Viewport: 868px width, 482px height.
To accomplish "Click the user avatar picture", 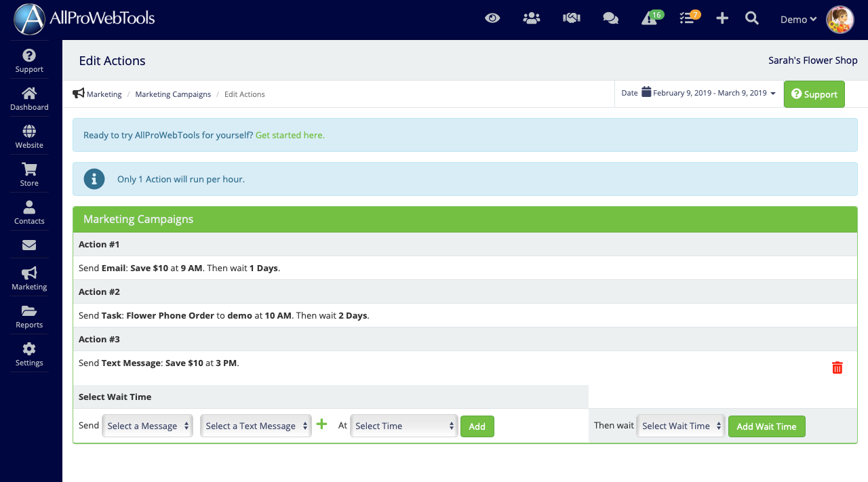I will (x=840, y=20).
